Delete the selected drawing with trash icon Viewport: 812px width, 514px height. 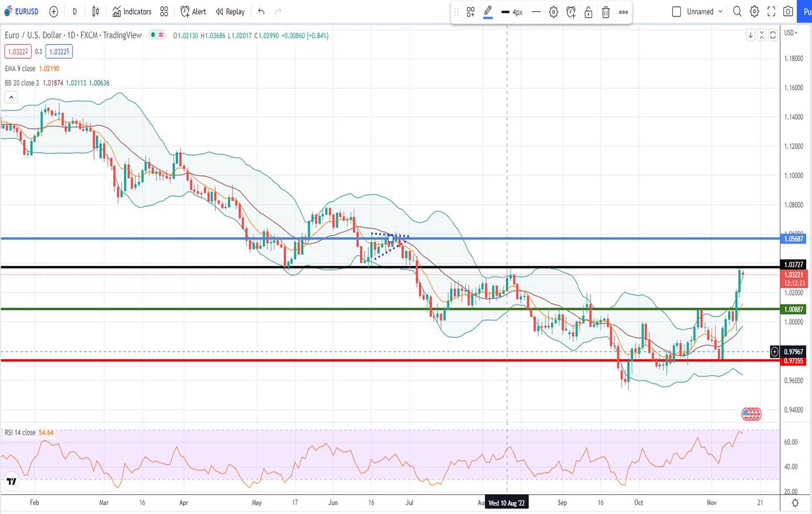tap(606, 12)
